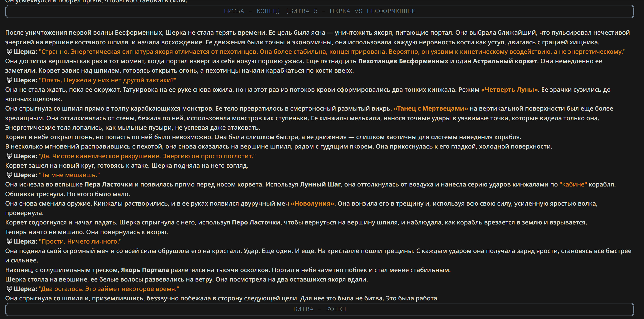Click the final sentence "Это была работа."
Viewport: 644px width, 319px height.
[x=412, y=298]
